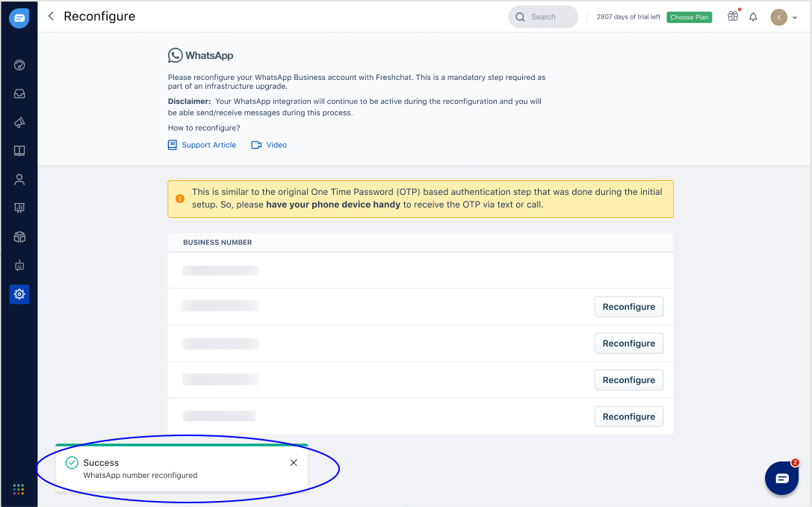Viewport: 812px width, 507px height.
Task: Open the Campaigns megaphone icon
Action: click(x=19, y=122)
